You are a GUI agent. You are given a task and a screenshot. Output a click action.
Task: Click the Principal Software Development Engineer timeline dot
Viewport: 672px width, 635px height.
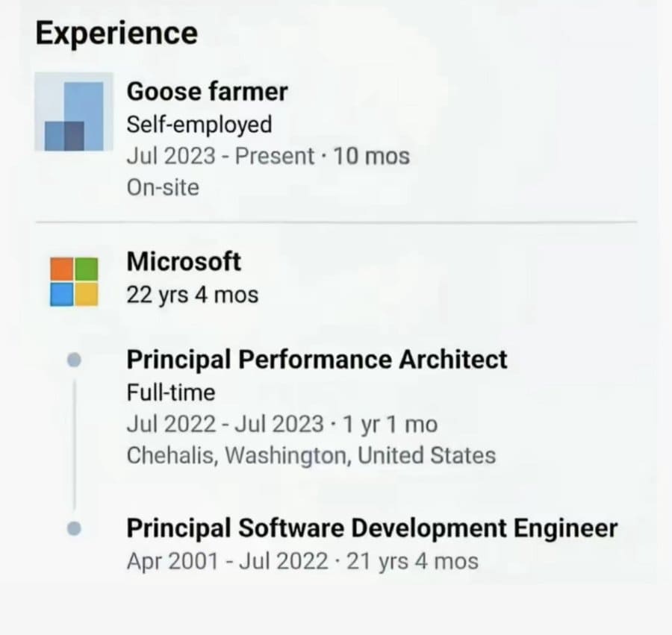pos(74,528)
